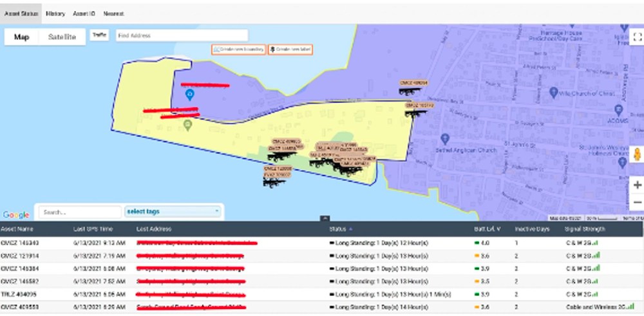Collapse map panel using center chevron
Image resolution: width=644 pixels, height=316 pixels.
click(325, 218)
